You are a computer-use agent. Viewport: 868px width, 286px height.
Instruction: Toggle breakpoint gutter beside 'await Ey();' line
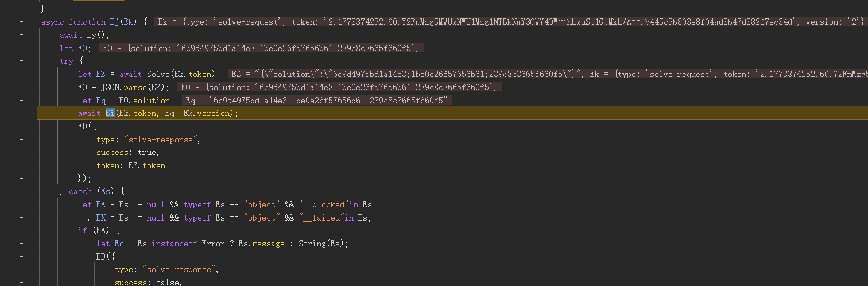pos(21,35)
